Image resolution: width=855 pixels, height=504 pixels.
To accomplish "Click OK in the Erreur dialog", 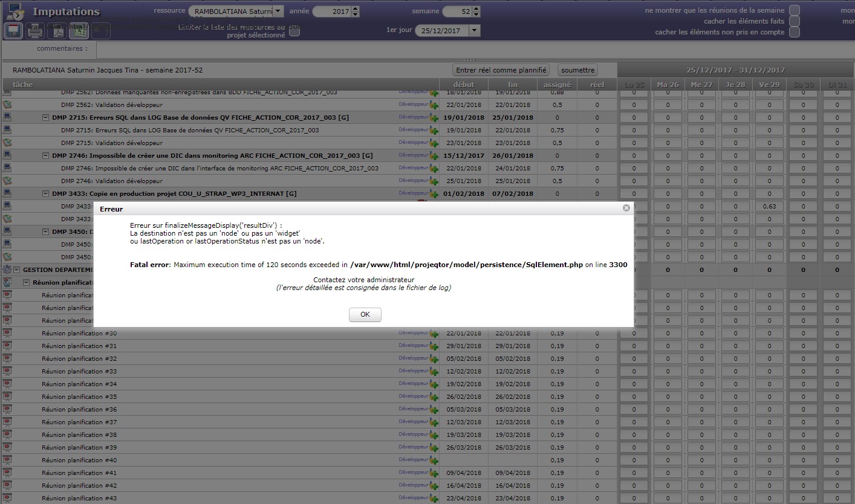I will (365, 314).
